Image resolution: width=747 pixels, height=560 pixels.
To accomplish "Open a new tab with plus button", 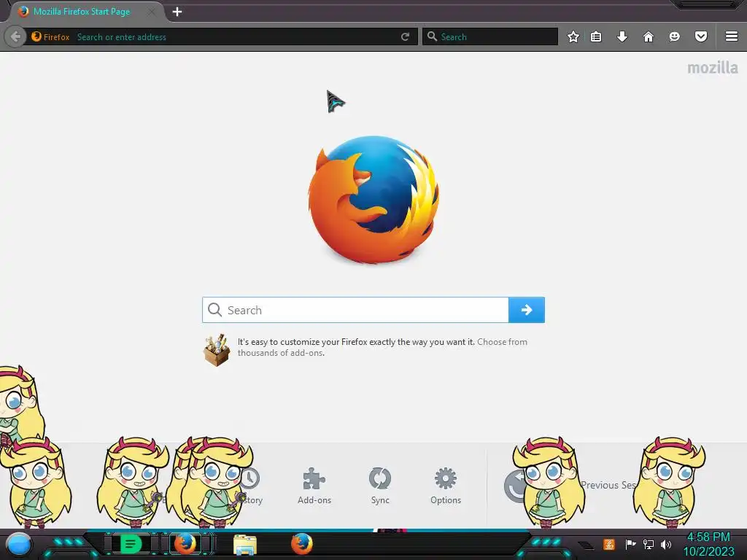I will 177,12.
